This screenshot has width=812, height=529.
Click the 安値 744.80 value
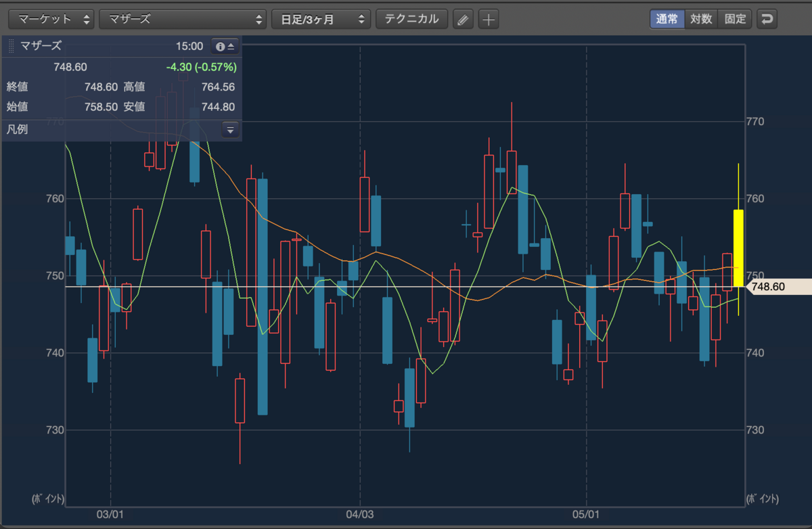218,107
